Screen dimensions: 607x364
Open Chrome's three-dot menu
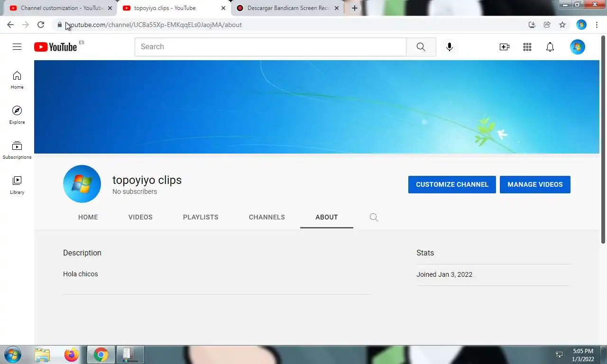click(x=597, y=25)
